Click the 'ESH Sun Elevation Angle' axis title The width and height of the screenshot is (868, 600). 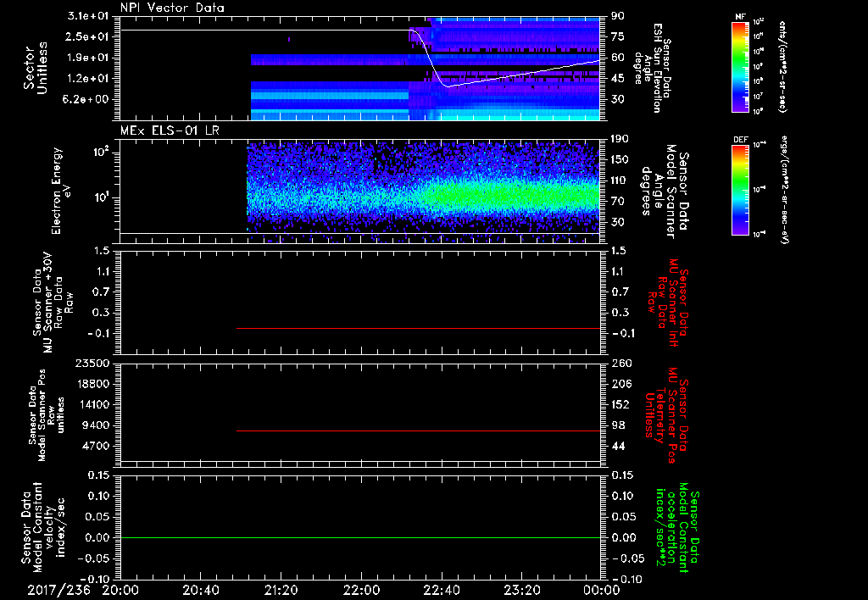click(653, 68)
